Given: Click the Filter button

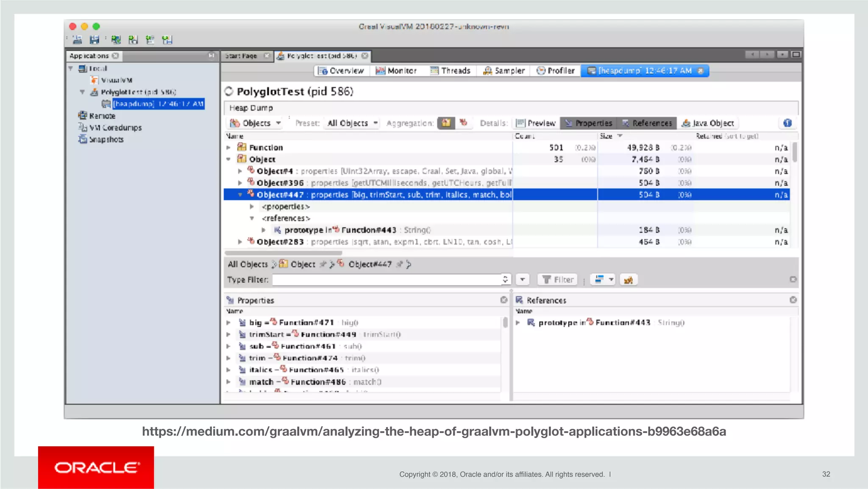Looking at the screenshot, I should point(558,279).
